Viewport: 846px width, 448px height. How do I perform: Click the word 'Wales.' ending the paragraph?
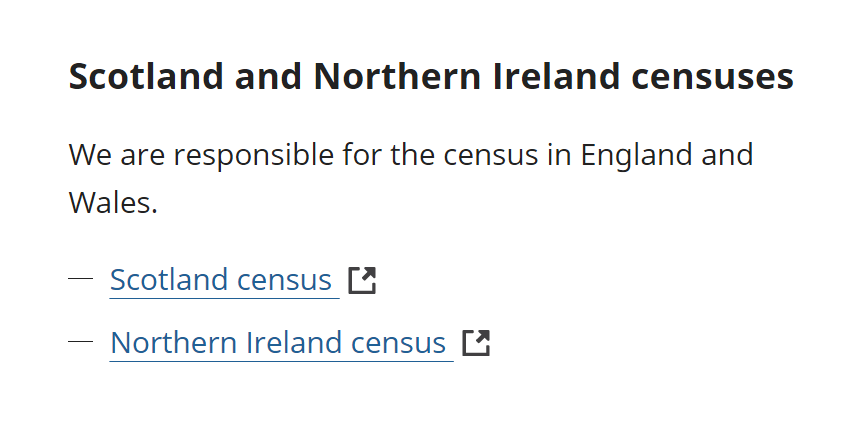113,203
